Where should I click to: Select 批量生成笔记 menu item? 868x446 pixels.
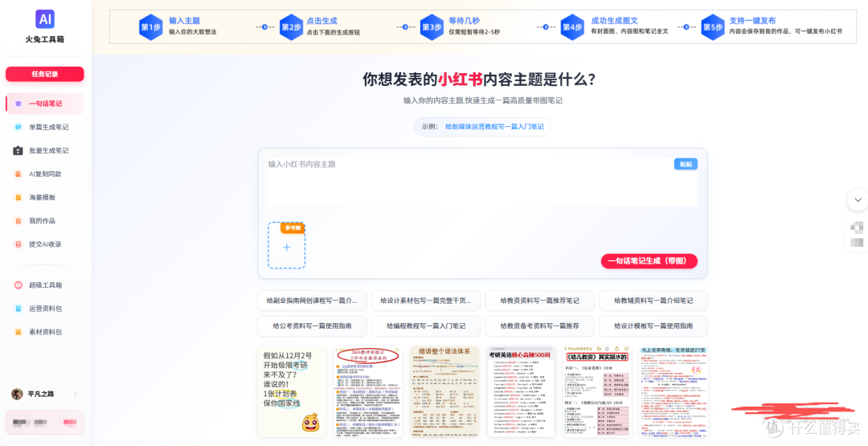click(x=45, y=150)
